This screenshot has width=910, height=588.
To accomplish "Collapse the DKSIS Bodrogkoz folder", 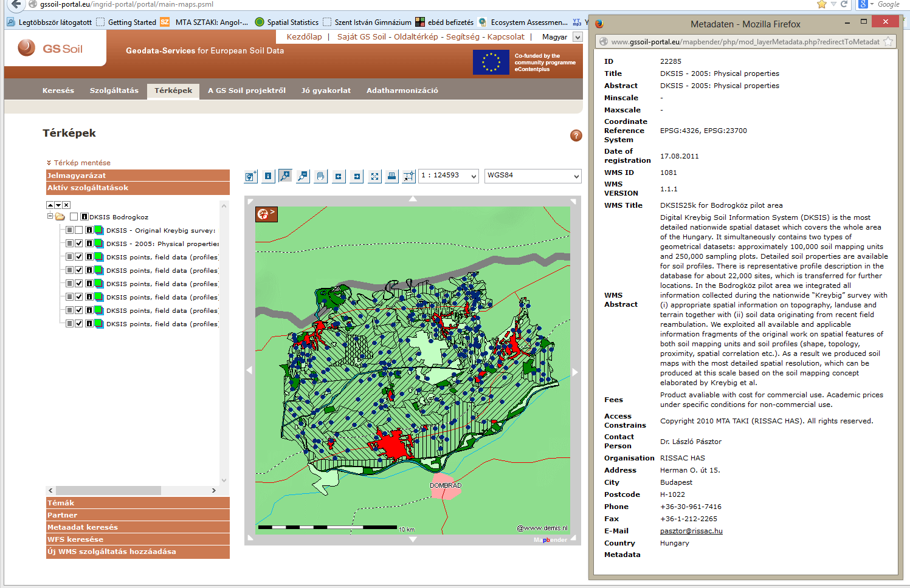I will (50, 216).
